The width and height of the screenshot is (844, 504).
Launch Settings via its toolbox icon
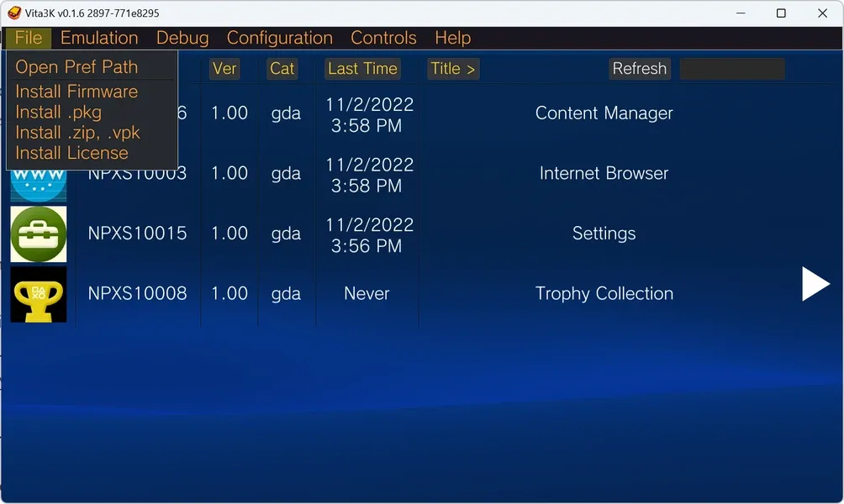(38, 234)
